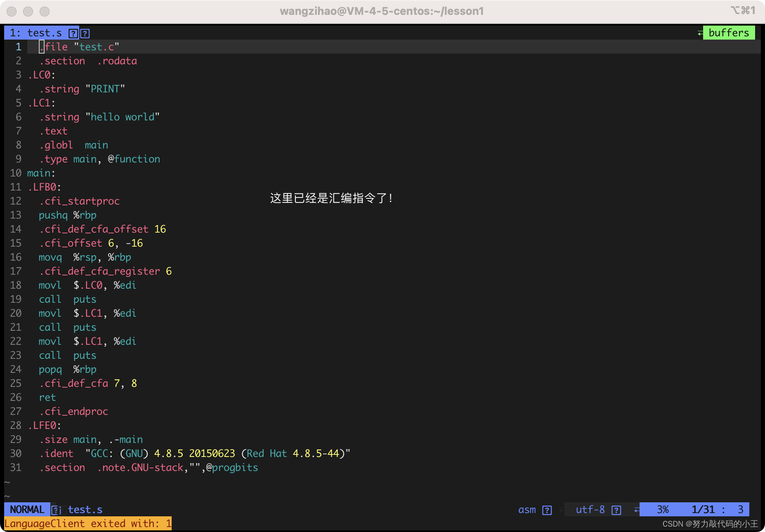
Task: Click the second ? icon in the tabline
Action: (x=85, y=33)
